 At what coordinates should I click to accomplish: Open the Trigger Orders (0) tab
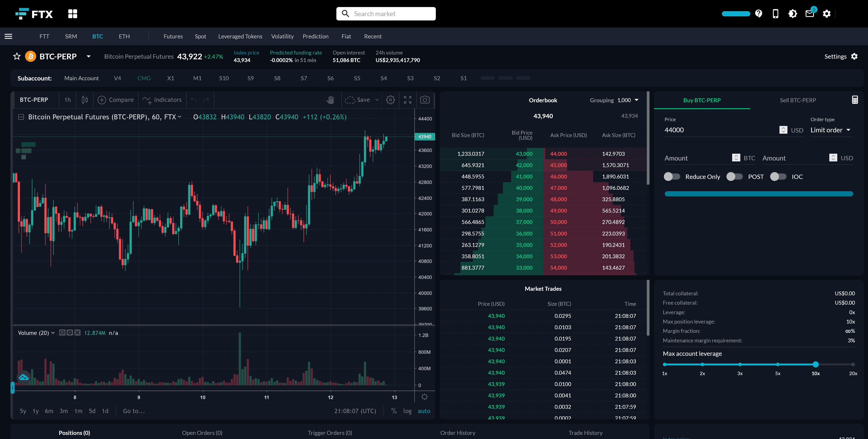coord(330,433)
